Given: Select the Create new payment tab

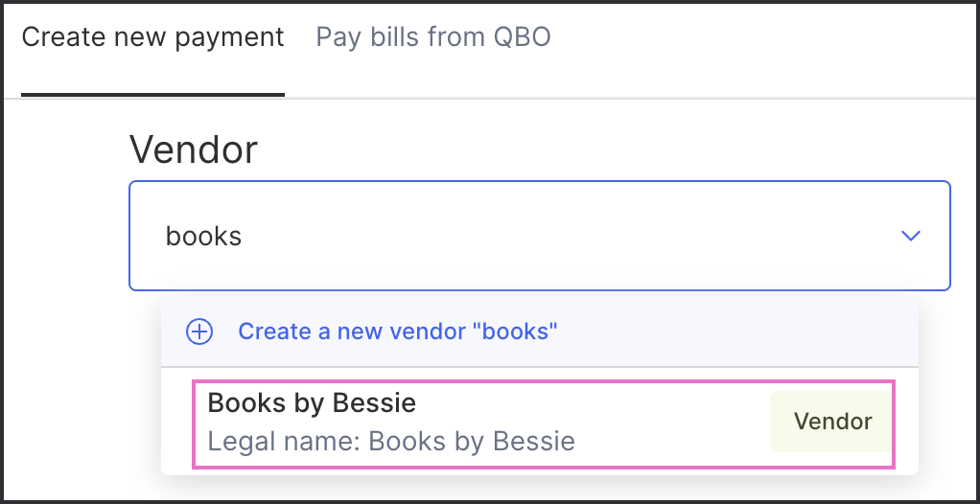Looking at the screenshot, I should 153,37.
